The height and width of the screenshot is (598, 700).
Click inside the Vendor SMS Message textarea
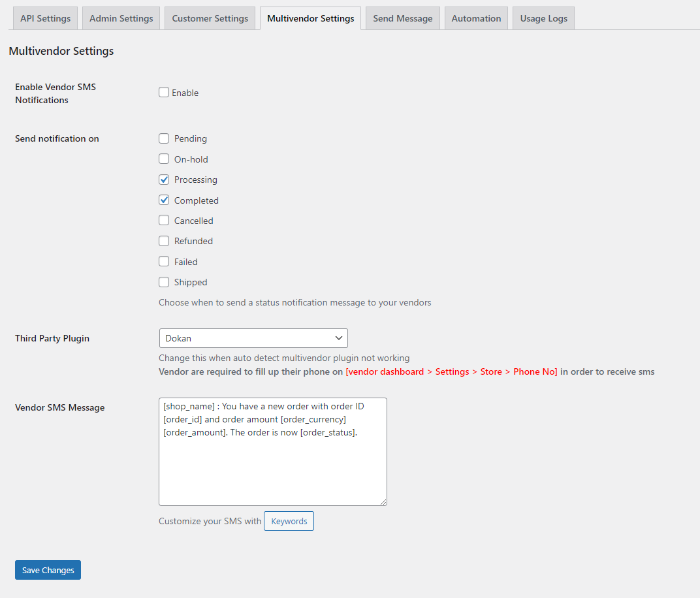point(272,464)
